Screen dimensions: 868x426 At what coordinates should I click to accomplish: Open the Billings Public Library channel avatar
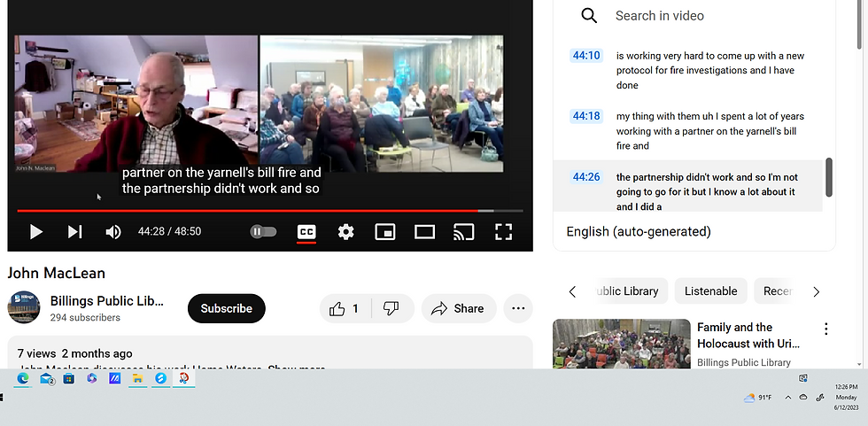coord(23,307)
